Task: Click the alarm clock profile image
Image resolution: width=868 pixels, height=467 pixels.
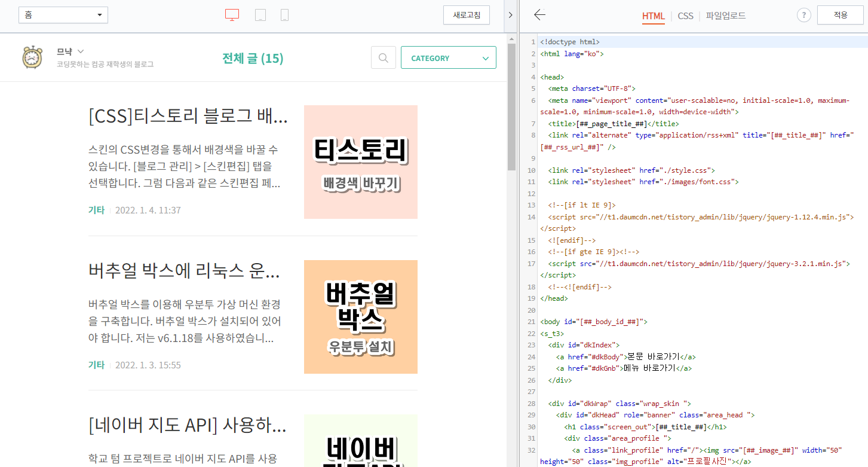Action: point(32,57)
